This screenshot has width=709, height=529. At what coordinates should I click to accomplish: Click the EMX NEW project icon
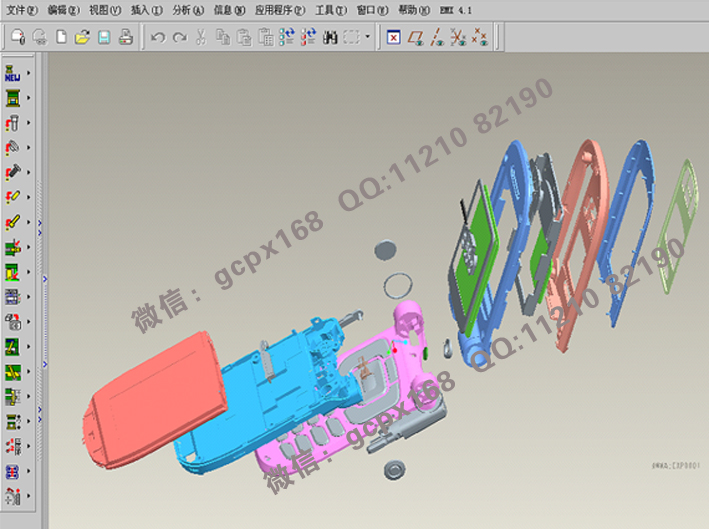[13, 73]
